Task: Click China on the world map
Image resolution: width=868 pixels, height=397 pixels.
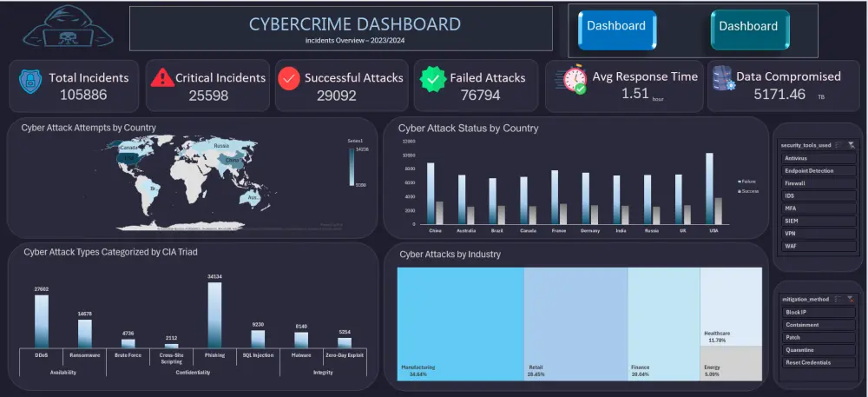Action: coord(232,161)
